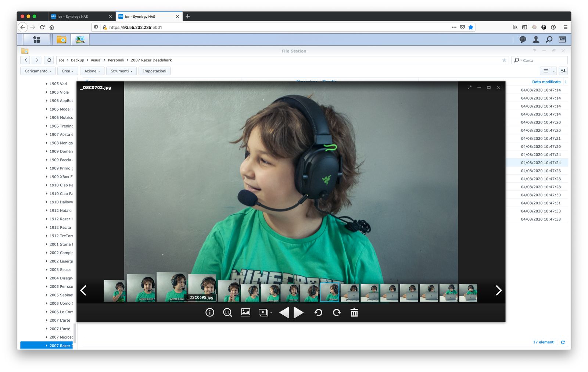This screenshot has height=372, width=588.
Task: Sort by Data modificata column
Action: (546, 82)
